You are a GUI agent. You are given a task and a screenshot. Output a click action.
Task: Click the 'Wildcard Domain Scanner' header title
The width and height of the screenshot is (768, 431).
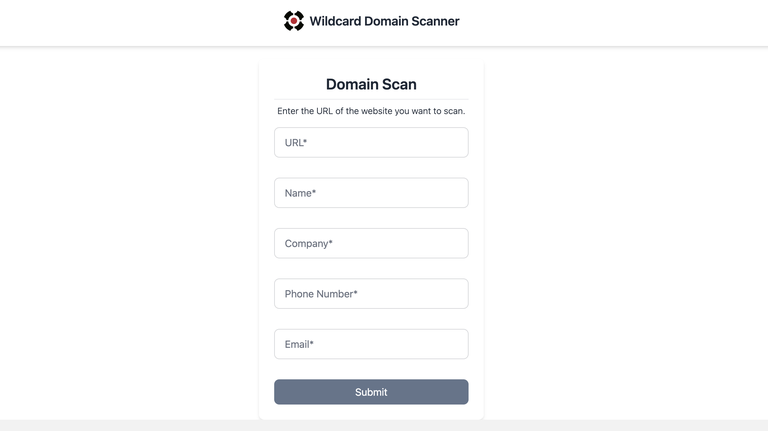pyautogui.click(x=384, y=21)
